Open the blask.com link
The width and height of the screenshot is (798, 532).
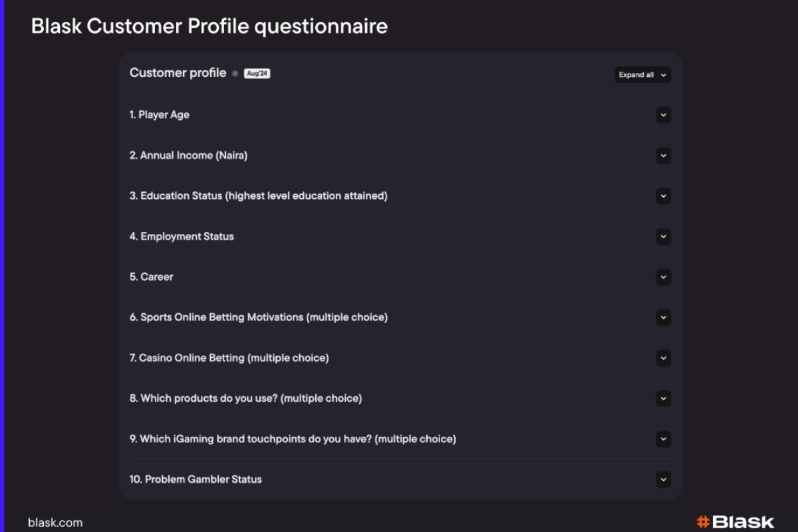point(55,523)
